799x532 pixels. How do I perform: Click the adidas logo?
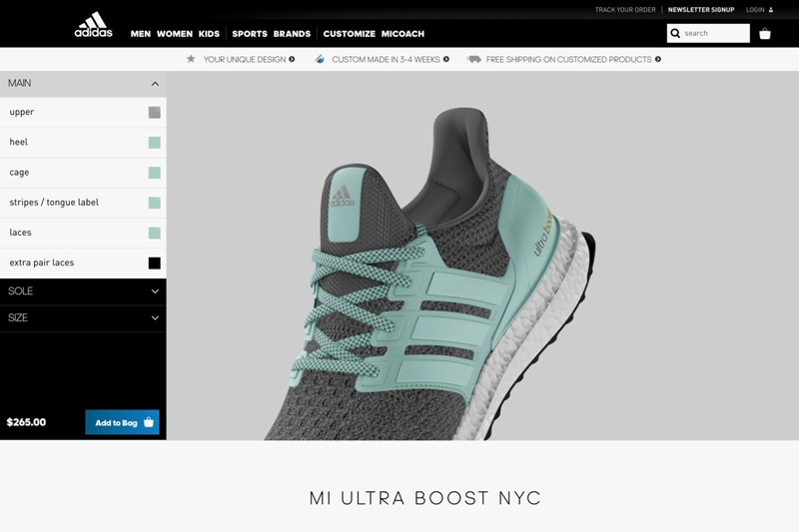93,25
